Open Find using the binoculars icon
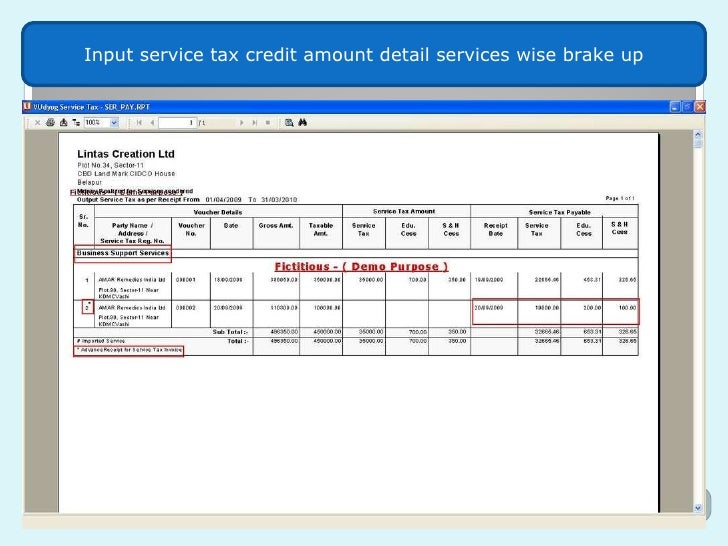 pyautogui.click(x=303, y=123)
